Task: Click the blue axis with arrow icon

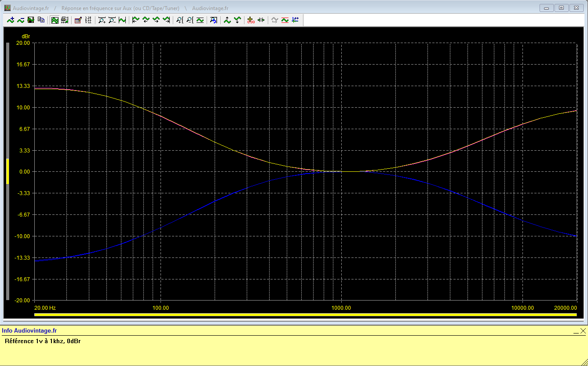Action: [x=295, y=20]
